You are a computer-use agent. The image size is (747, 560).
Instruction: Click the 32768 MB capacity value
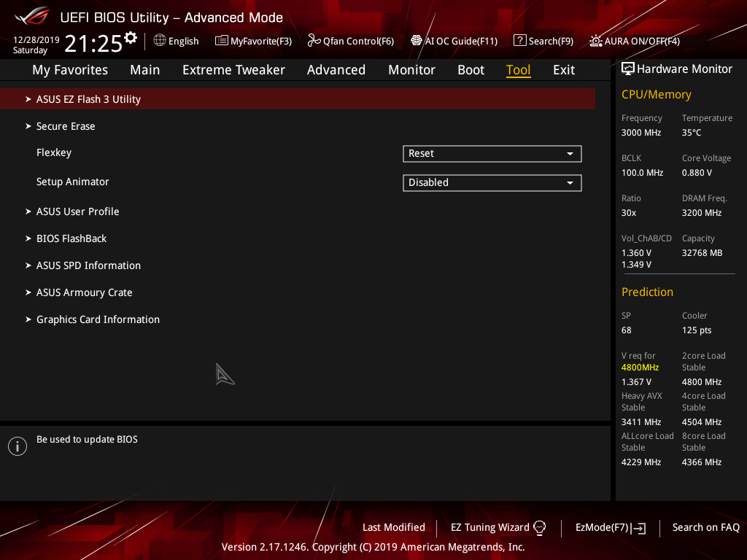[x=702, y=253]
